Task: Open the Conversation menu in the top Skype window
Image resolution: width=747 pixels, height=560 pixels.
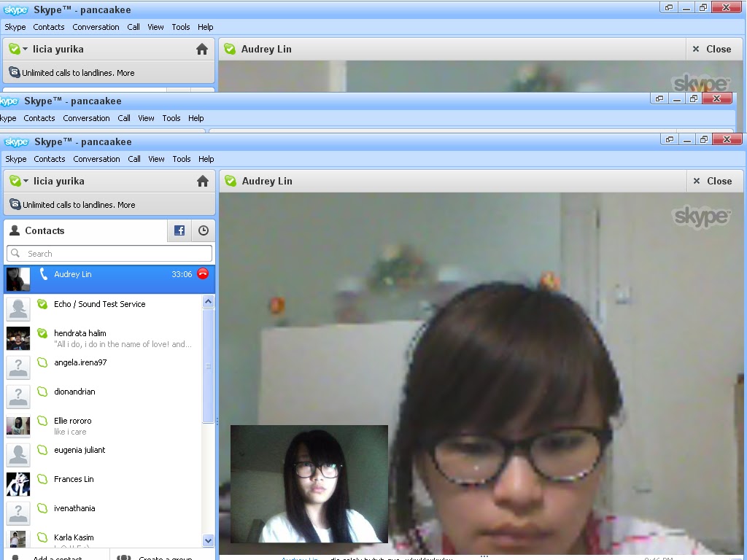Action: point(96,27)
